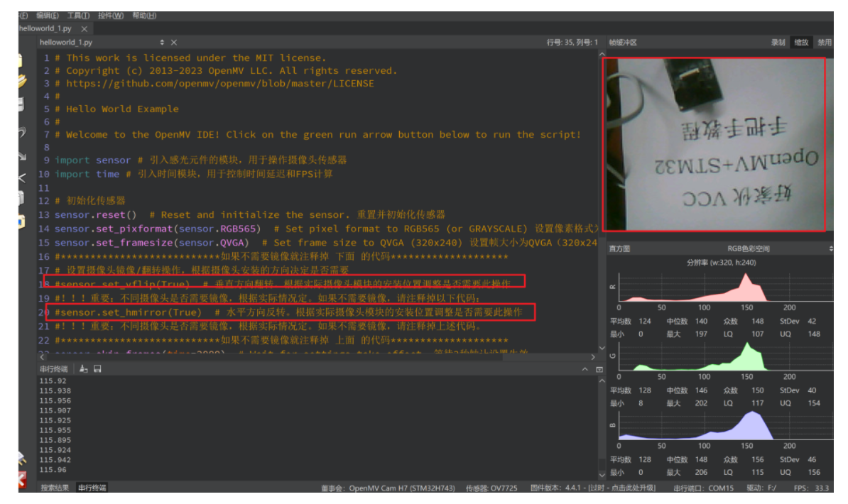848x504 pixels.
Task: Switch to the 搜索结果 tab
Action: tap(55, 488)
